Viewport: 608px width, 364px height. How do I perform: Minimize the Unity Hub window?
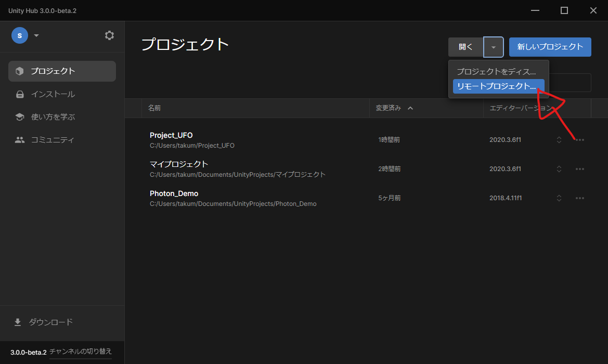pyautogui.click(x=535, y=10)
